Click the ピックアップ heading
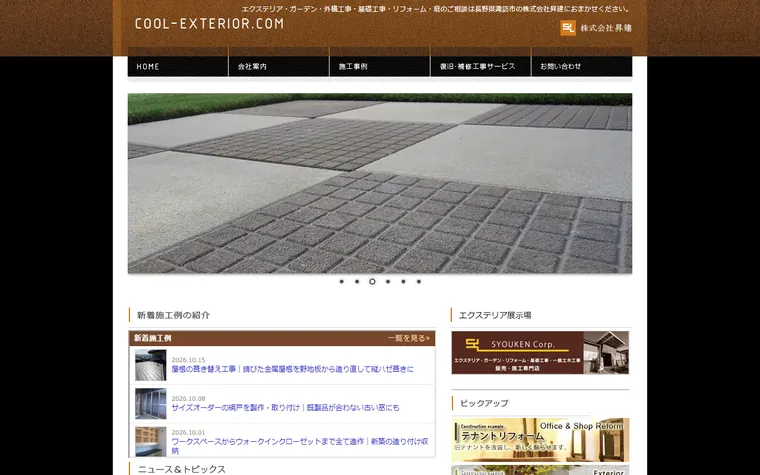The width and height of the screenshot is (760, 475). tap(484, 403)
